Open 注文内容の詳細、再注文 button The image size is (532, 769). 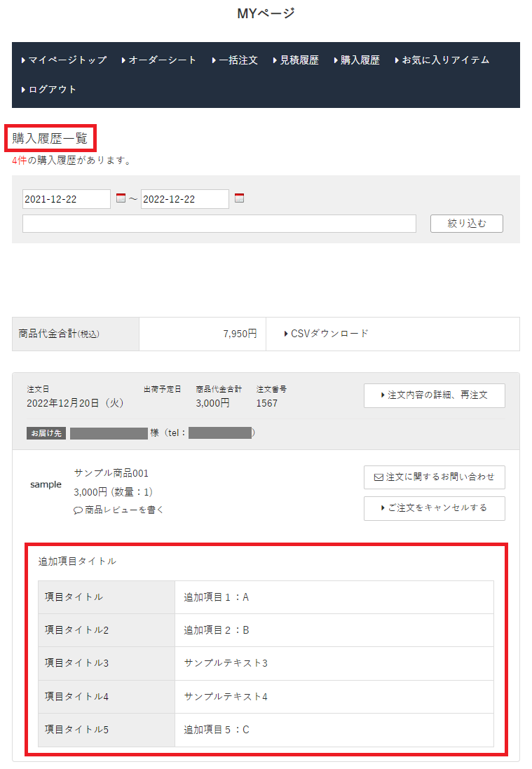434,395
